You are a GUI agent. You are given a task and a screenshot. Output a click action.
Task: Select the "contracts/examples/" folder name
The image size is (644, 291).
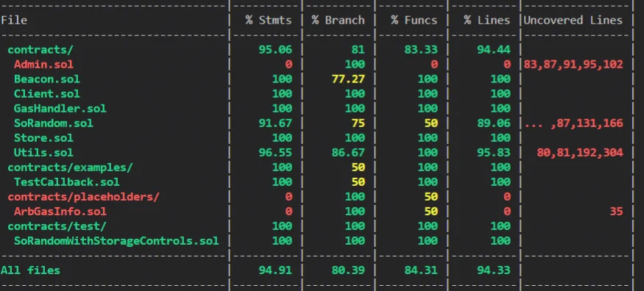70,168
